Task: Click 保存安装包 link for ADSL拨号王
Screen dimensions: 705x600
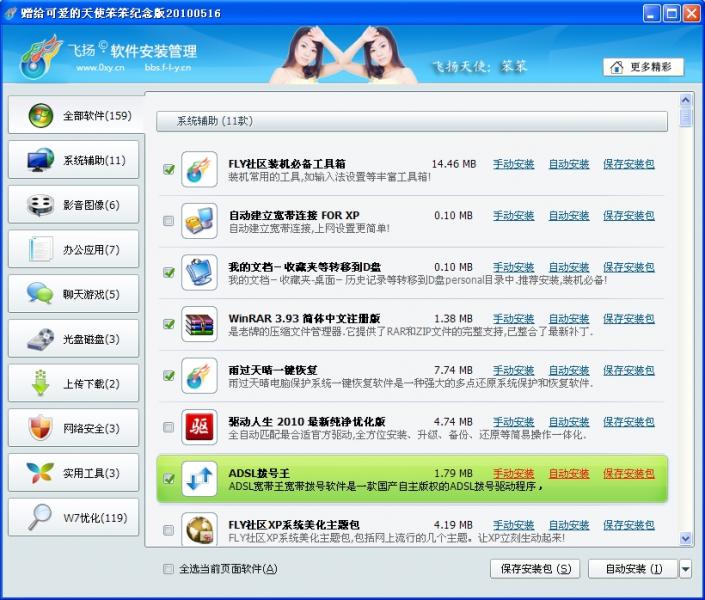Action: [629, 474]
